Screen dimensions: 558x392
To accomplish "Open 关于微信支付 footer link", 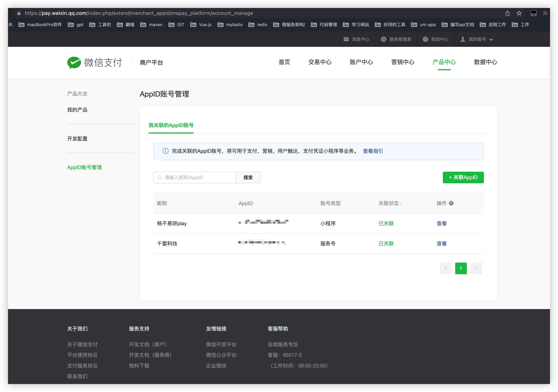I will pyautogui.click(x=82, y=344).
